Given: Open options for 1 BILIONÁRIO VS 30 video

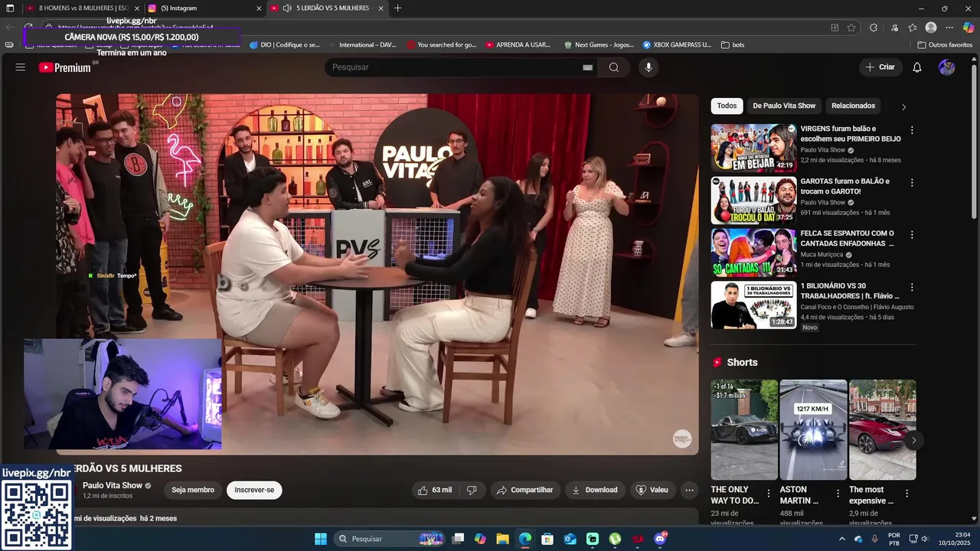Looking at the screenshot, I should point(912,288).
